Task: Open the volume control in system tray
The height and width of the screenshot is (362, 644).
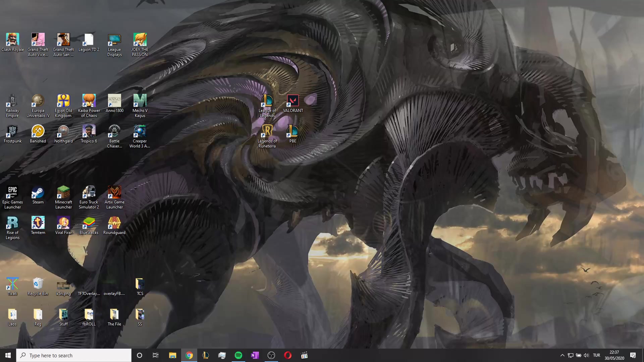Action: (586, 355)
